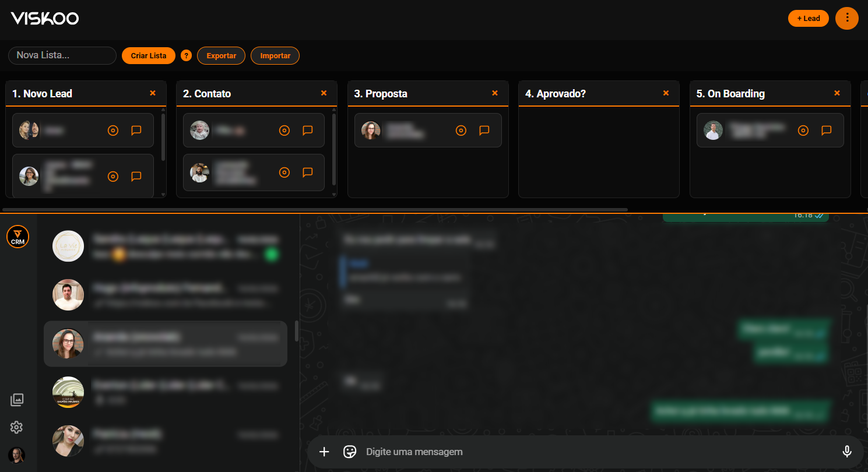This screenshot has width=868, height=472.
Task: Open chat icon on second Contato card
Action: click(308, 172)
